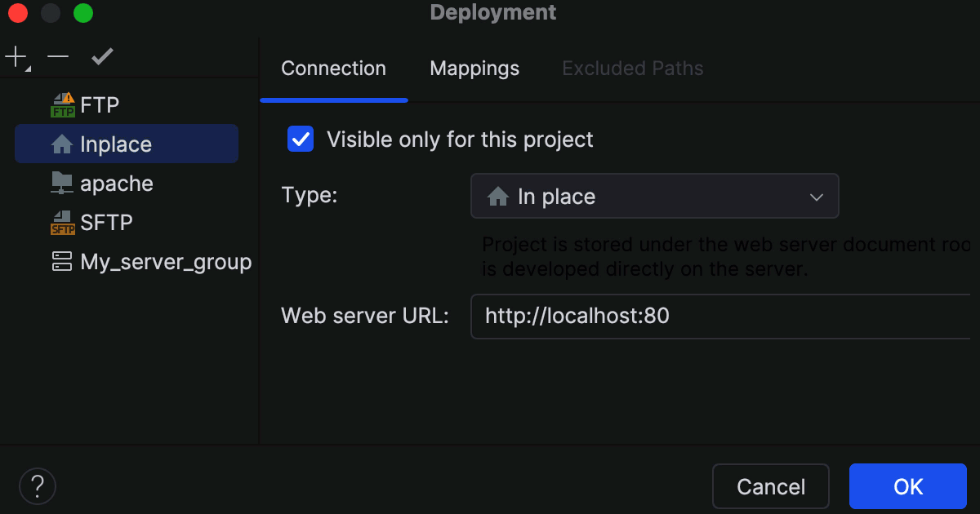
Task: Select the Inplace server entry
Action: pyautogui.click(x=127, y=144)
